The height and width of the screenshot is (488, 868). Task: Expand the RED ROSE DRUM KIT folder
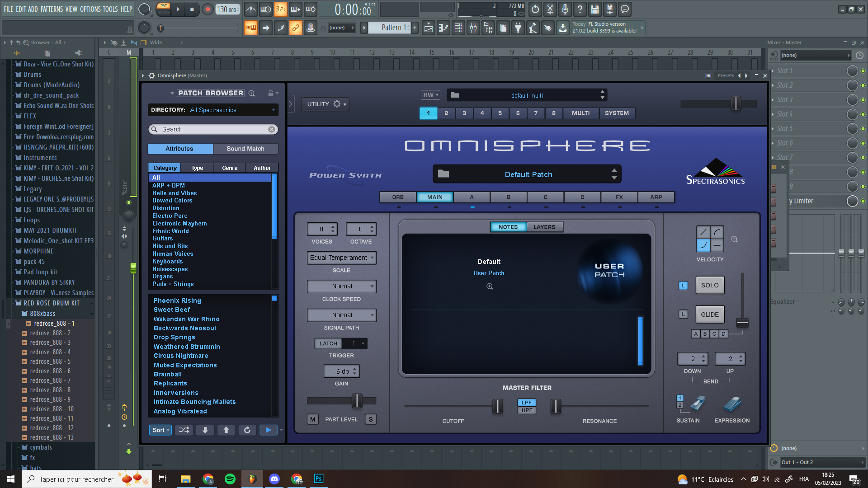(x=52, y=303)
